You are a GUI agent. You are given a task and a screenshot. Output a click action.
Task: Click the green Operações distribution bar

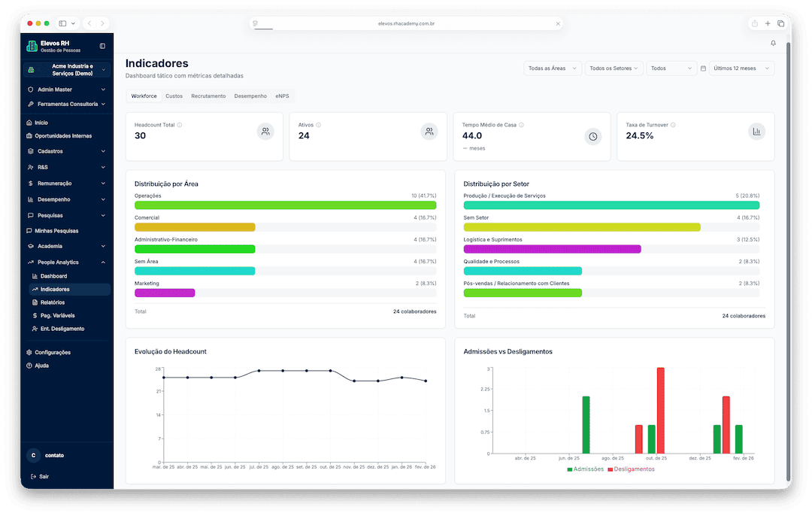point(285,205)
